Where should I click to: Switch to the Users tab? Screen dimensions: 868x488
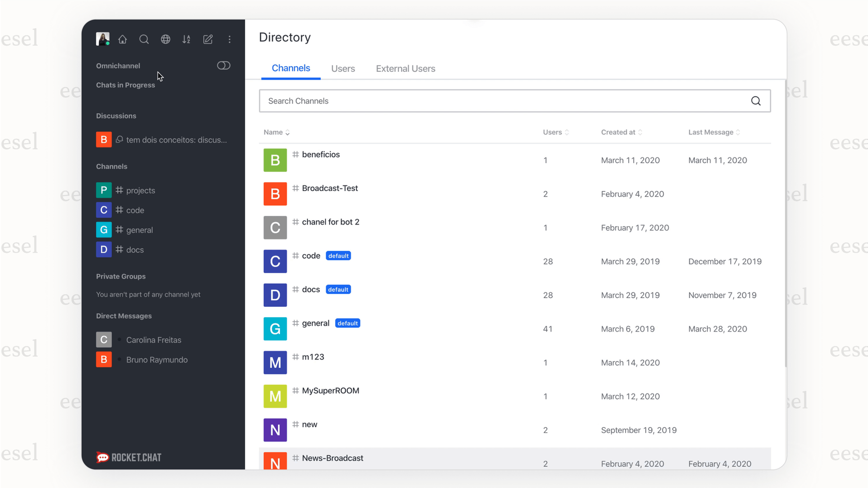[x=343, y=68]
